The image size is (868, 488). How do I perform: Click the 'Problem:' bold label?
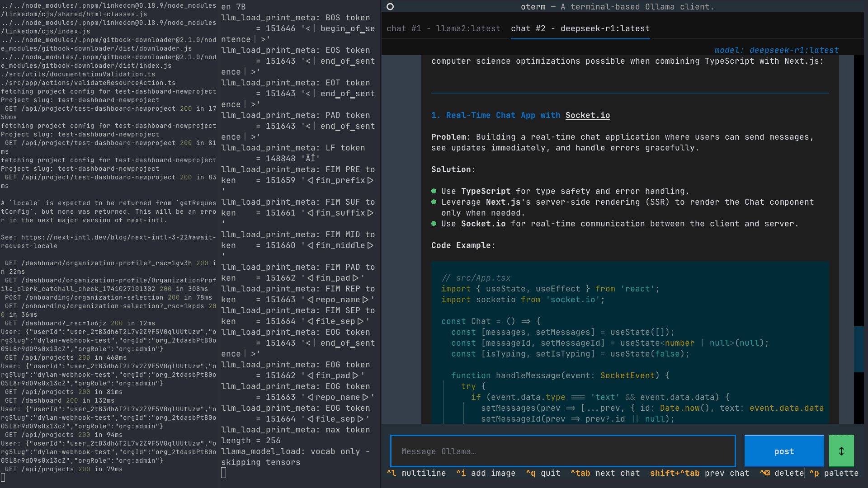(x=451, y=137)
